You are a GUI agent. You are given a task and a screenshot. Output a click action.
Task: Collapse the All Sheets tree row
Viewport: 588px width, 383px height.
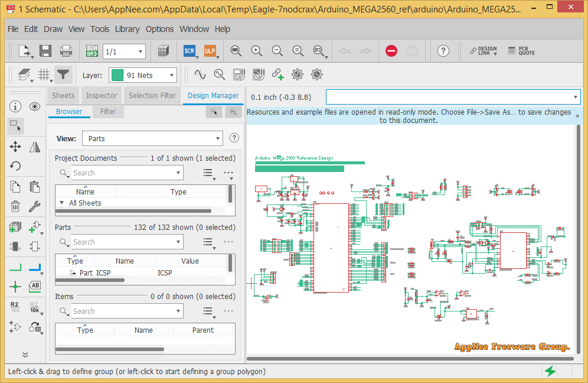point(62,203)
